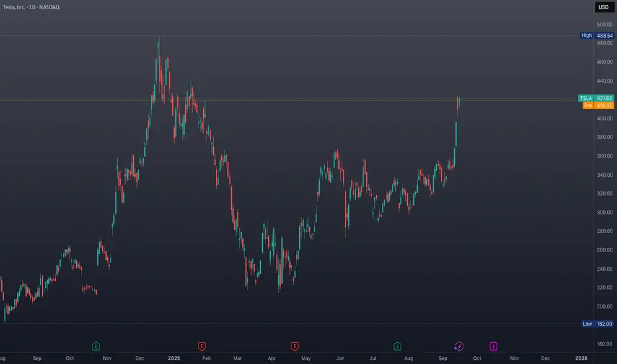Click the 480.00 price axis value
Screen dimensions: 617x364
pos(605,43)
